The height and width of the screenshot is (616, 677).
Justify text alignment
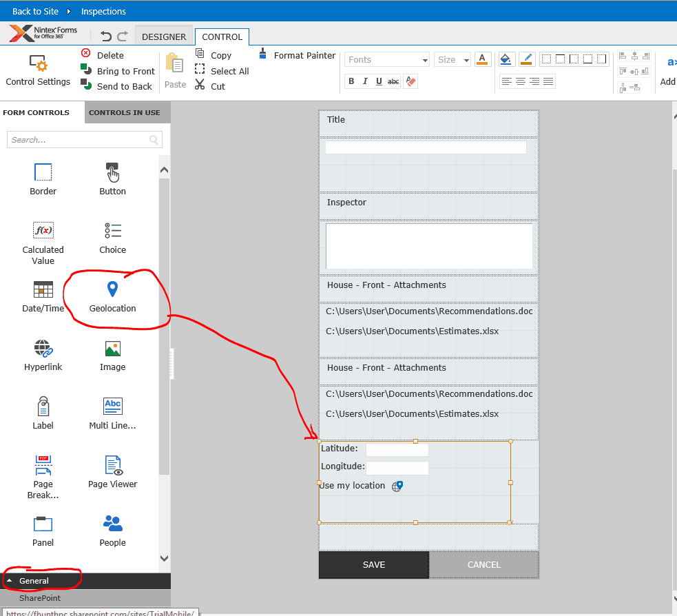(x=548, y=81)
